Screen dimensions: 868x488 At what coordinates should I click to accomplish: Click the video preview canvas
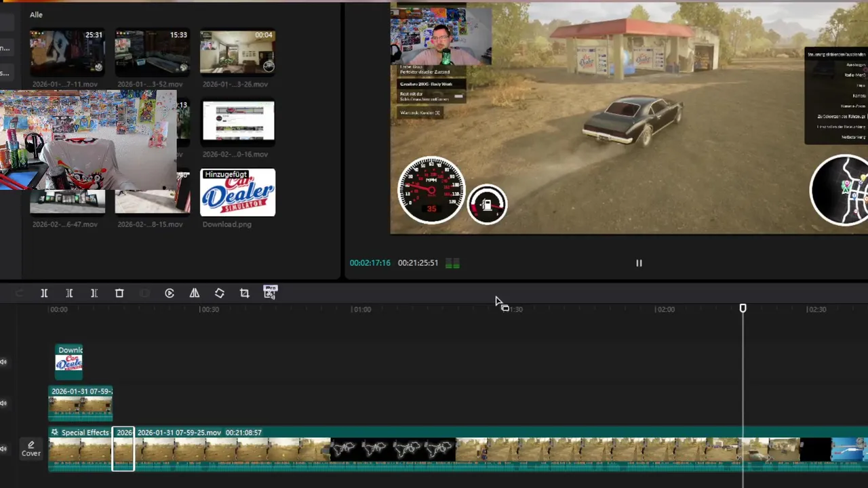point(629,119)
